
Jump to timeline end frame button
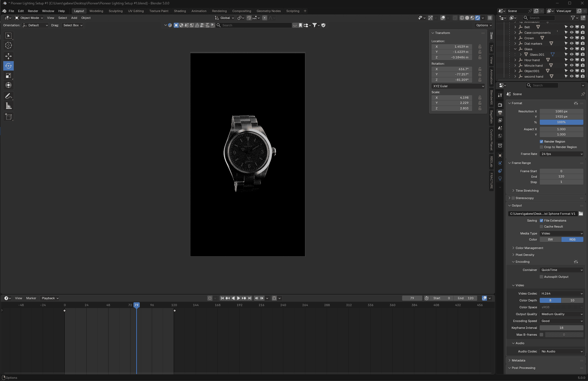250,298
